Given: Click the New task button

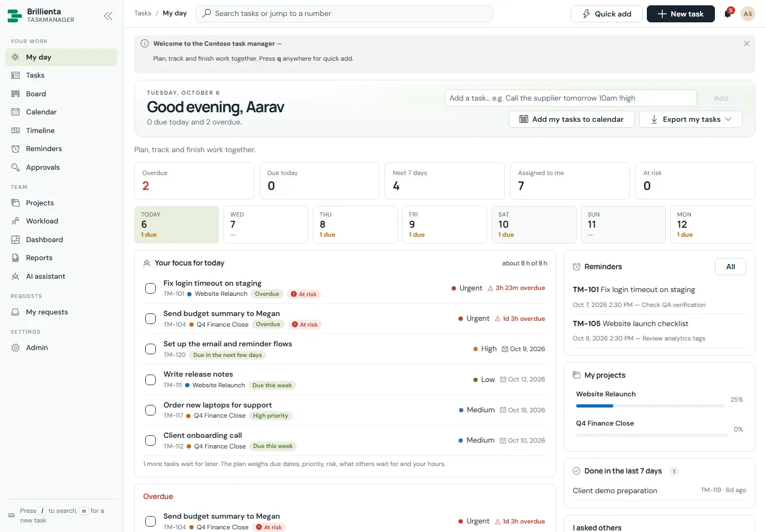Looking at the screenshot, I should coord(681,14).
